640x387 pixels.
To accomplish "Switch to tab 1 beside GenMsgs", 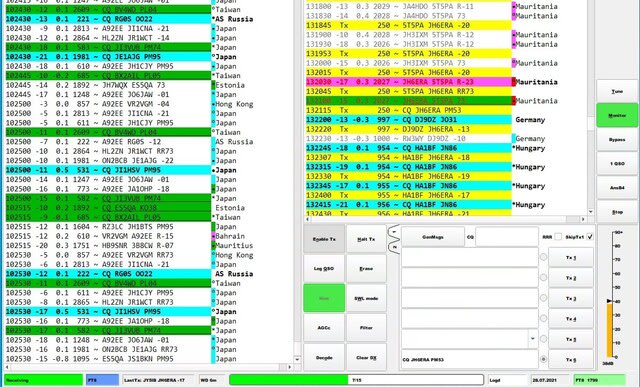I will (394, 231).
